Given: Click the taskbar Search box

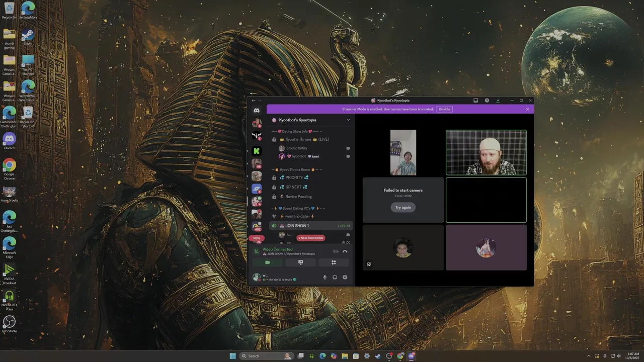Looking at the screenshot, I should click(x=267, y=356).
